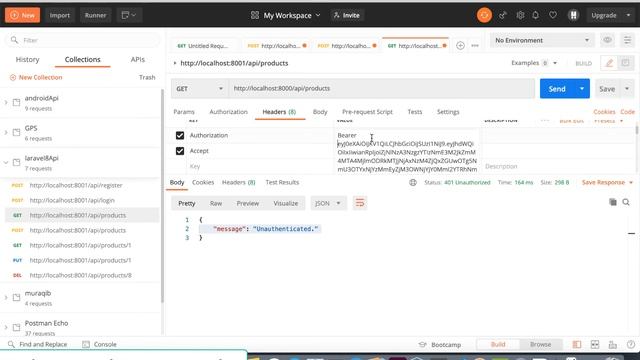Uncheck the Accept header checkbox
Image resolution: width=640 pixels, height=360 pixels.
180,151
